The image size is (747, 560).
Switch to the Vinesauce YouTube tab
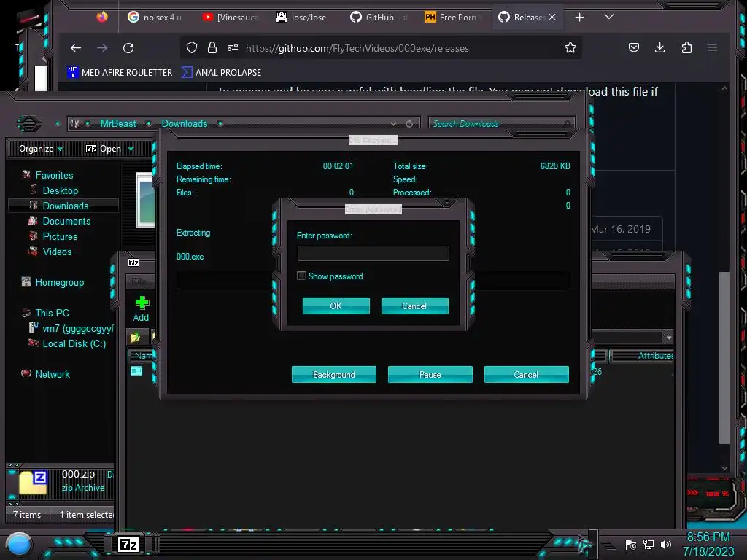pyautogui.click(x=230, y=17)
